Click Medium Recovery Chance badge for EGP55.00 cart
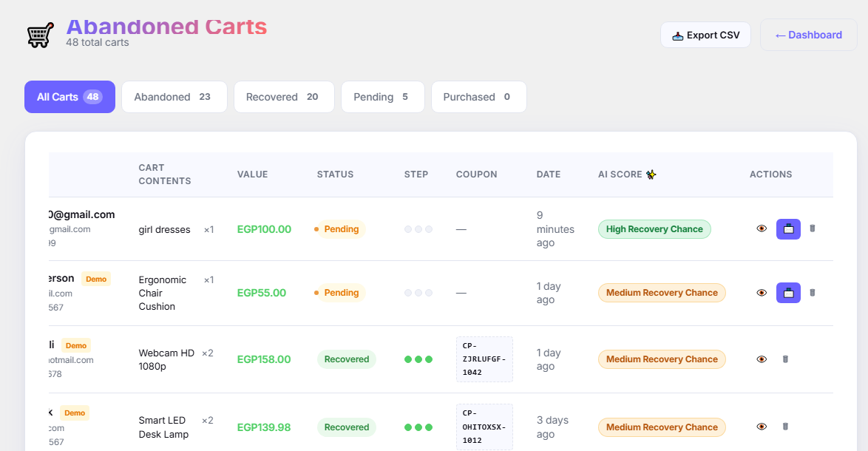The width and height of the screenshot is (868, 451). (662, 293)
